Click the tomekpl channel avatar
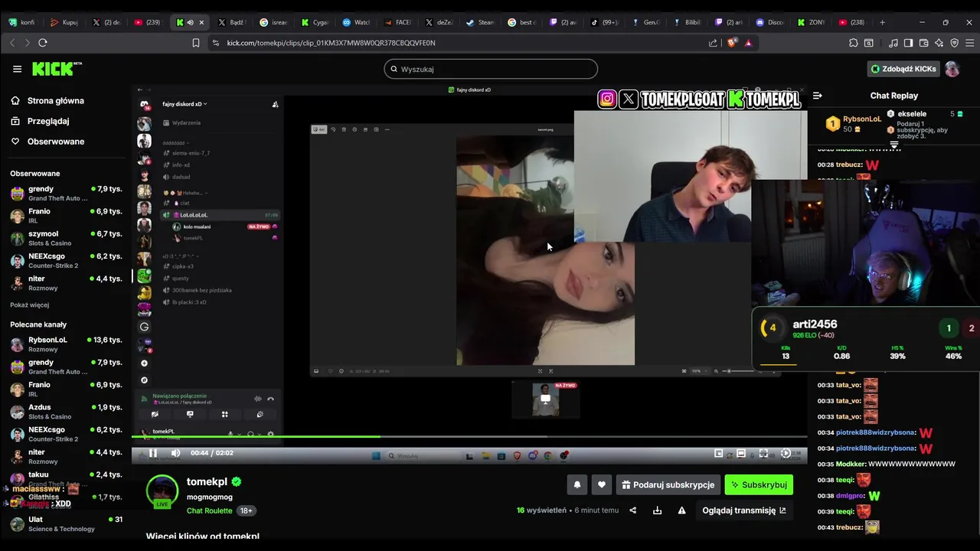Viewport: 980px width, 551px height. [x=162, y=491]
